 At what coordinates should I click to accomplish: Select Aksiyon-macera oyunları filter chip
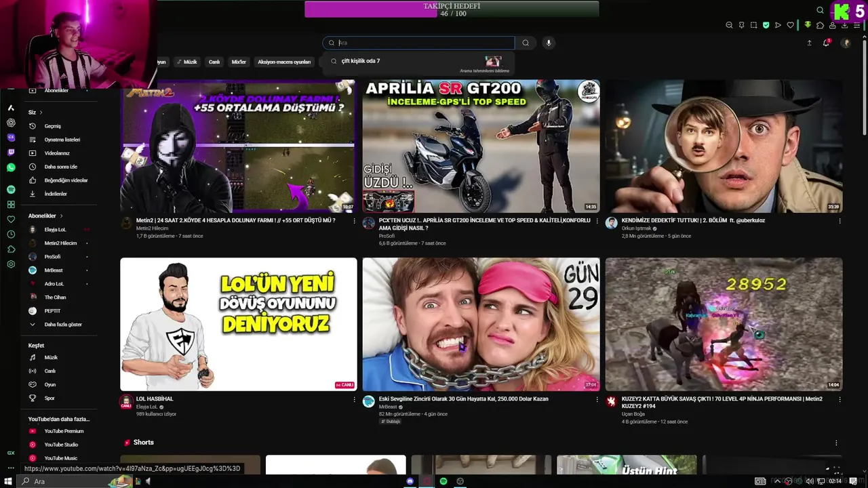(x=284, y=62)
